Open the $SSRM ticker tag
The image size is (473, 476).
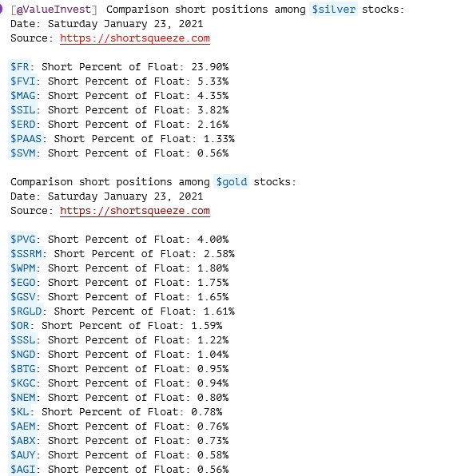tap(26, 254)
